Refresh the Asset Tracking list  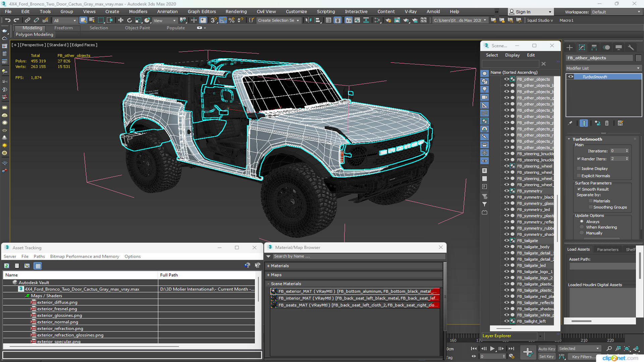point(7,266)
